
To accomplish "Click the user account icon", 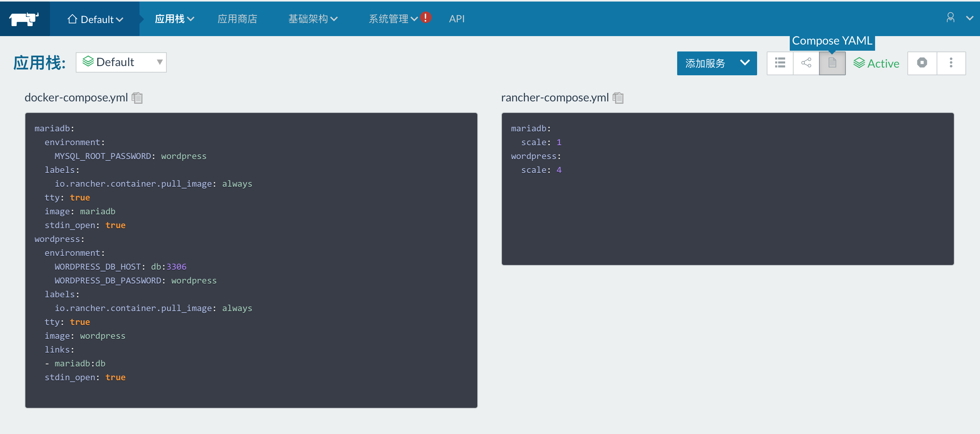I will pos(950,18).
